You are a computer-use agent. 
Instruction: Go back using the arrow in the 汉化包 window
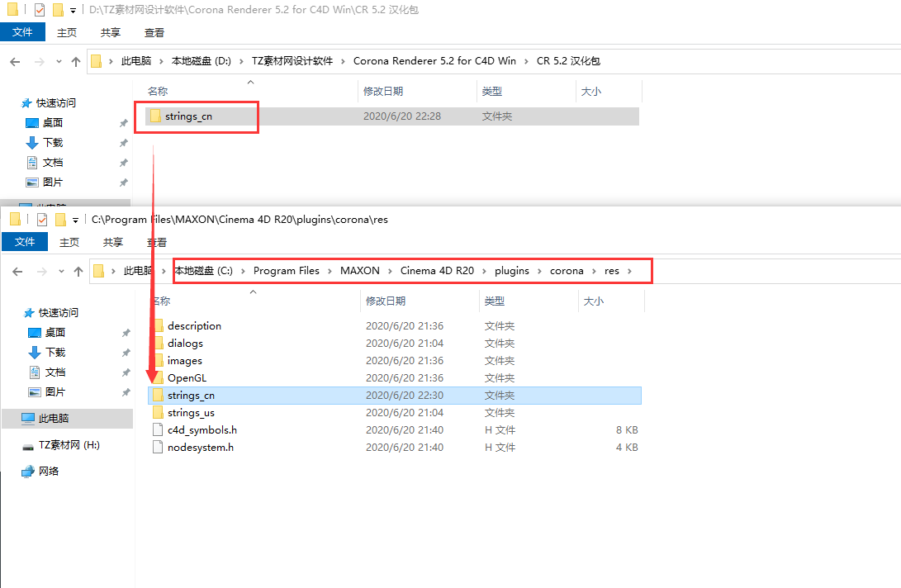coord(15,61)
